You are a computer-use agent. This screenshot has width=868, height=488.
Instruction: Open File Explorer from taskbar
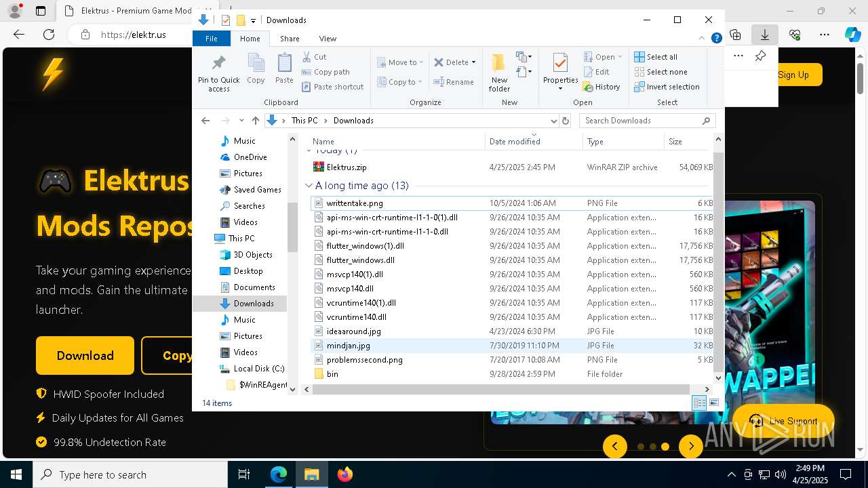pyautogui.click(x=311, y=474)
